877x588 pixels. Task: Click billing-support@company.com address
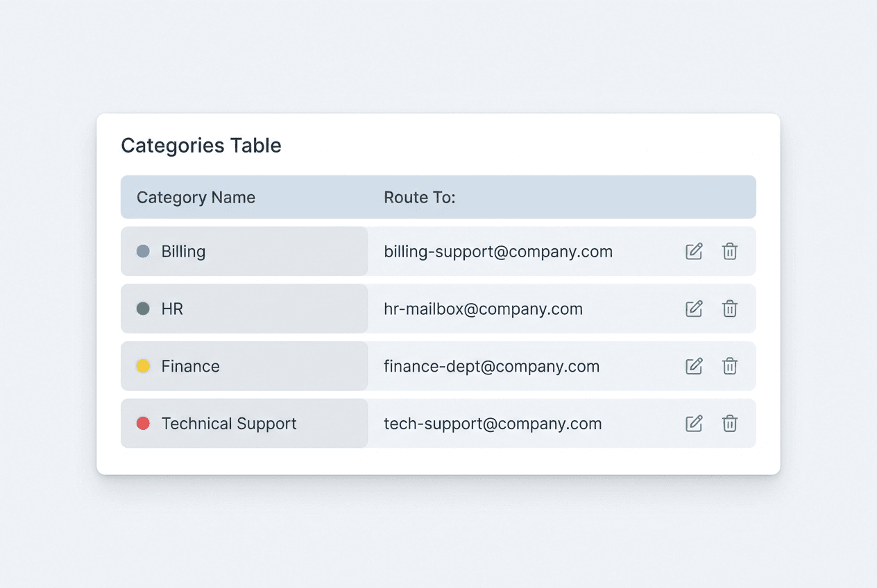click(x=498, y=252)
